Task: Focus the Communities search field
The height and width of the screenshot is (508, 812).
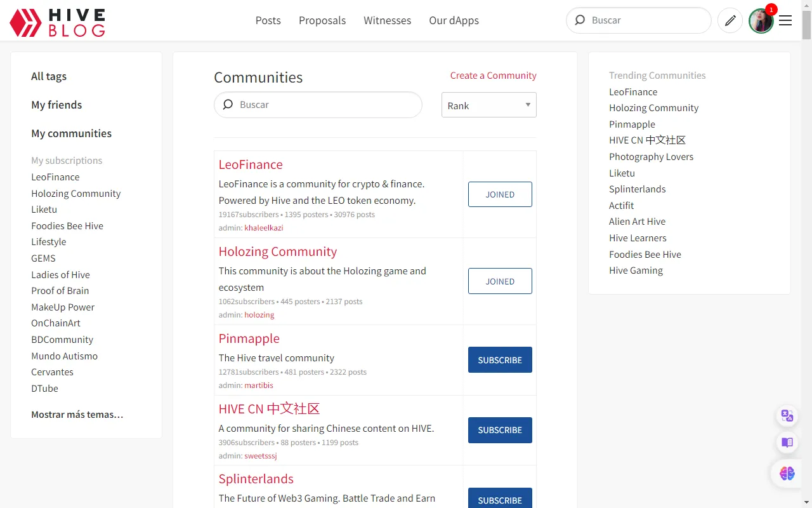Action: pos(318,105)
